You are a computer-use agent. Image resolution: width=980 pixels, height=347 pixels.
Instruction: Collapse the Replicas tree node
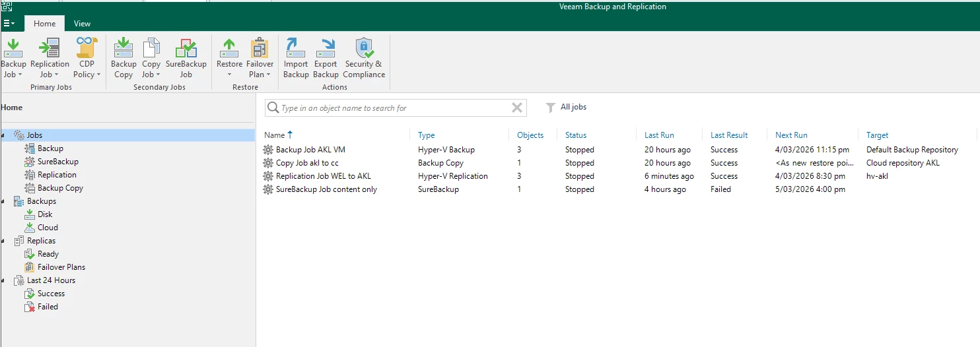tap(4, 241)
